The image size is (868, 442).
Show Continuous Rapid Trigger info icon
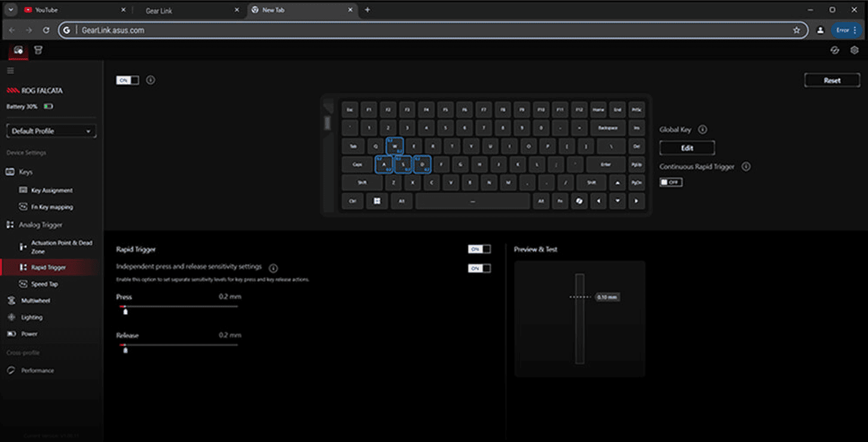(746, 167)
